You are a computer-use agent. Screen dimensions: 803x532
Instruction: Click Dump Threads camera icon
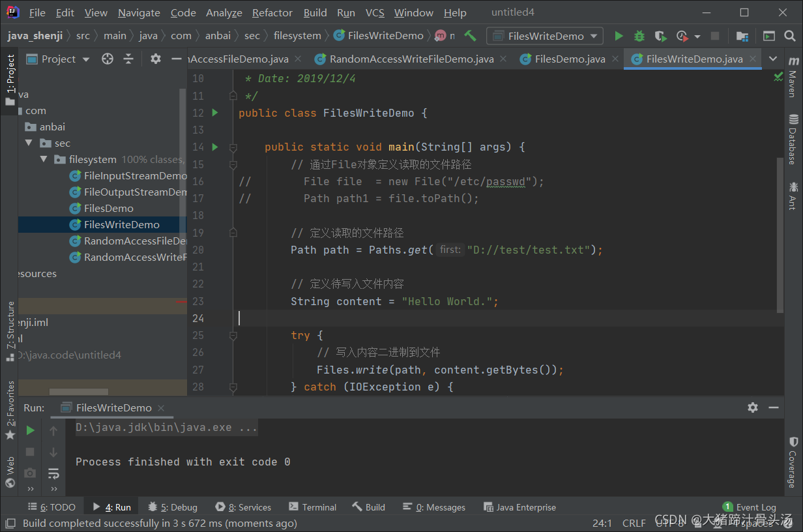[30, 473]
